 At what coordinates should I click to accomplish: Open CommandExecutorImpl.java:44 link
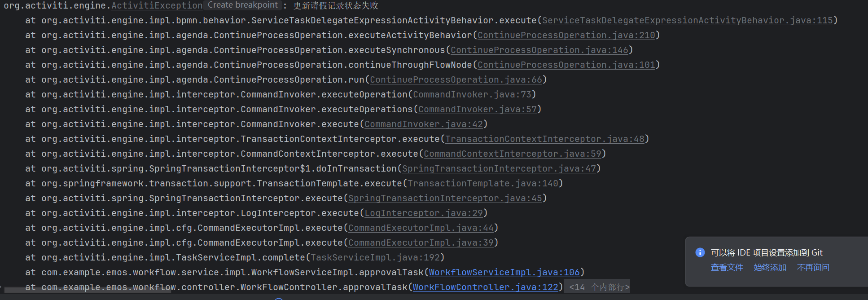click(421, 228)
